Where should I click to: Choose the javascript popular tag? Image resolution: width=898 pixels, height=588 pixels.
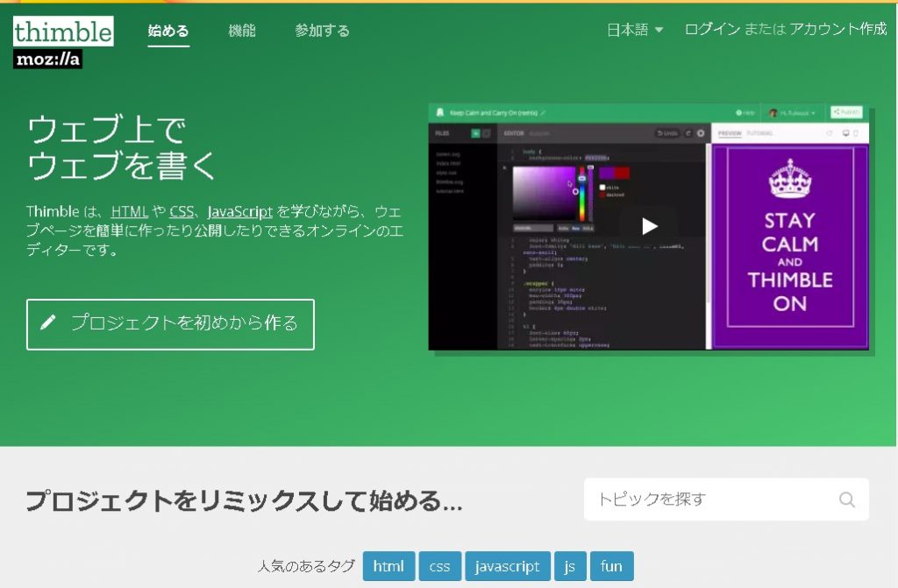click(x=508, y=566)
